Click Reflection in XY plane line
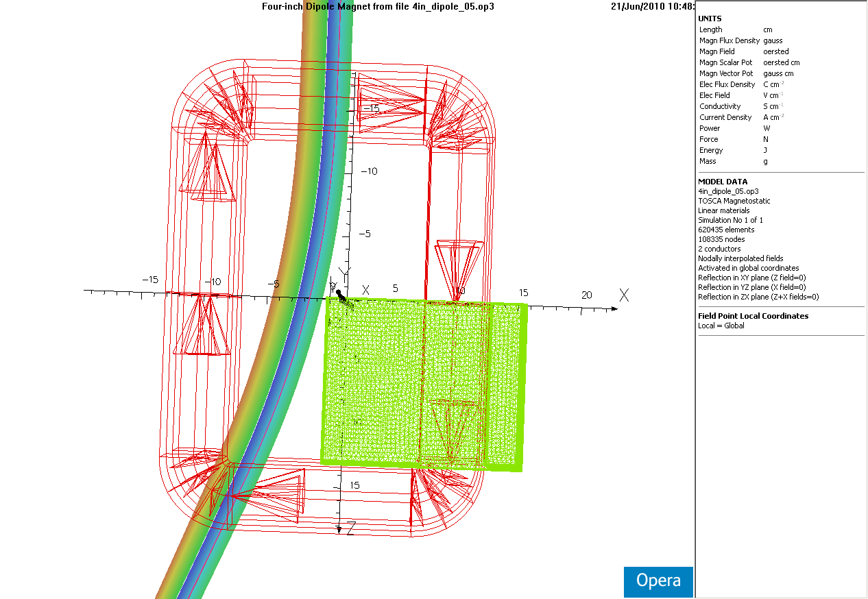This screenshot has width=868, height=599. tap(751, 278)
